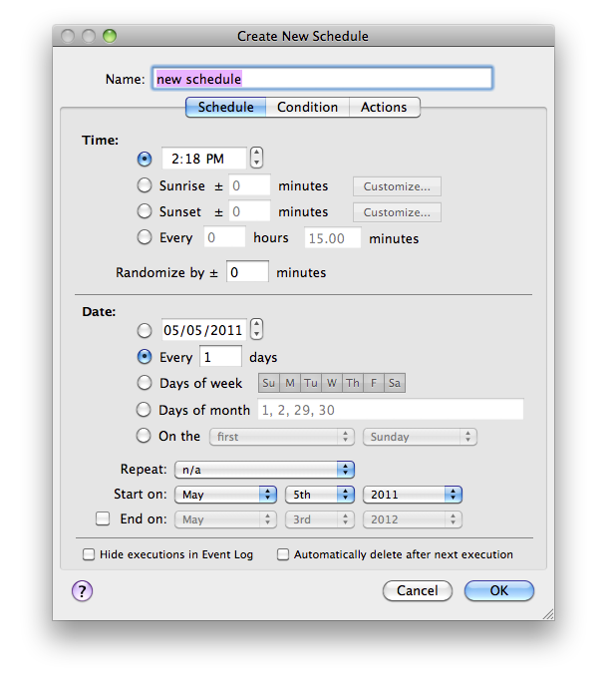
Task: Open the Repeat dropdown showing n/a
Action: (264, 470)
